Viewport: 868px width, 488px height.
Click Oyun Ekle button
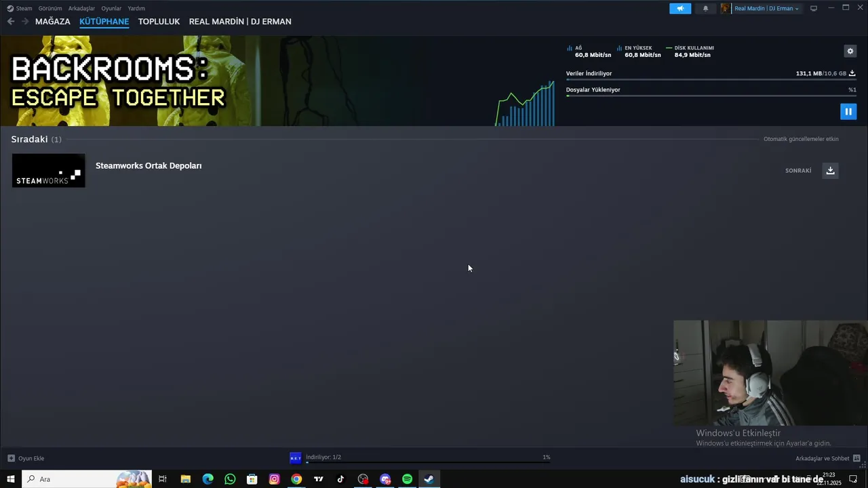coord(26,458)
